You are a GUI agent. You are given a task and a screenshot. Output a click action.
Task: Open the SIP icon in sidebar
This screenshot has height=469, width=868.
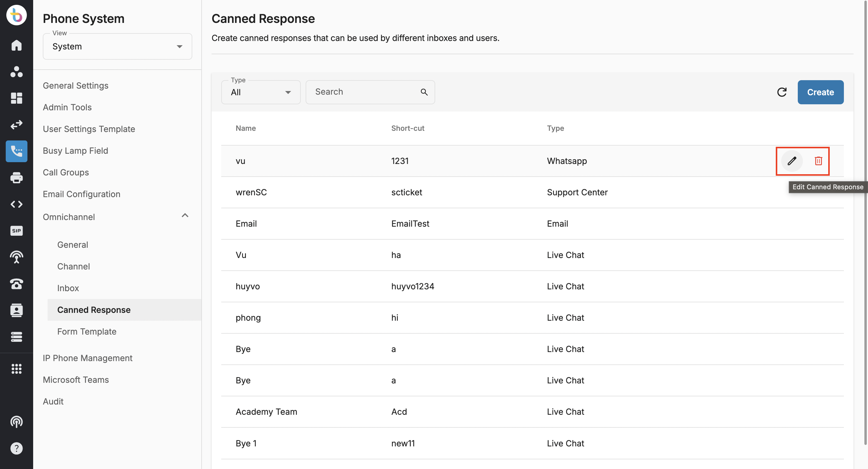coord(16,231)
